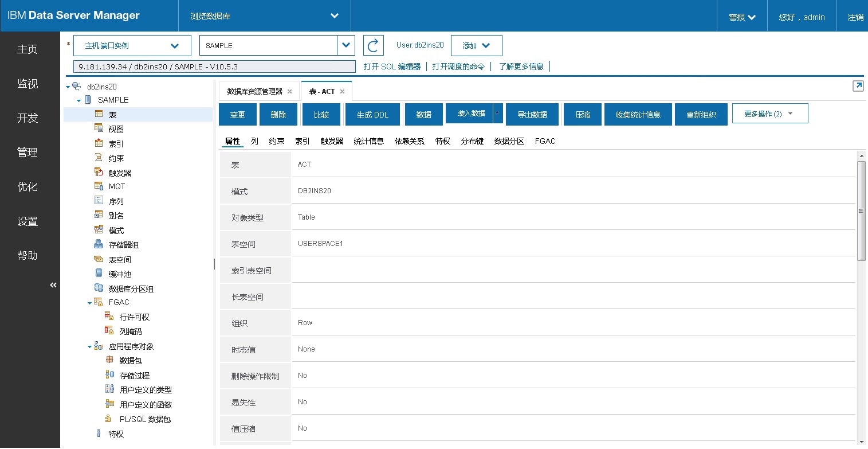868x449 pixels.
Task: Click the 生成 DDL button
Action: pos(372,114)
